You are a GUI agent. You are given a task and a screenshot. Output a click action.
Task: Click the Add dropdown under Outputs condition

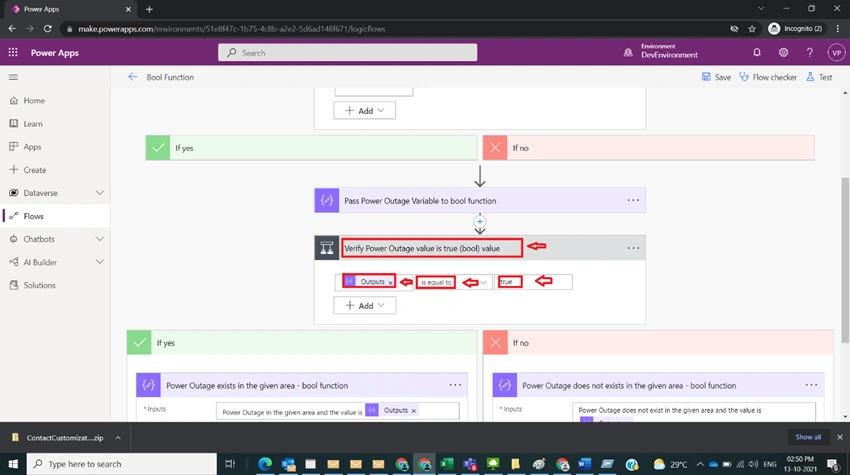click(x=364, y=305)
